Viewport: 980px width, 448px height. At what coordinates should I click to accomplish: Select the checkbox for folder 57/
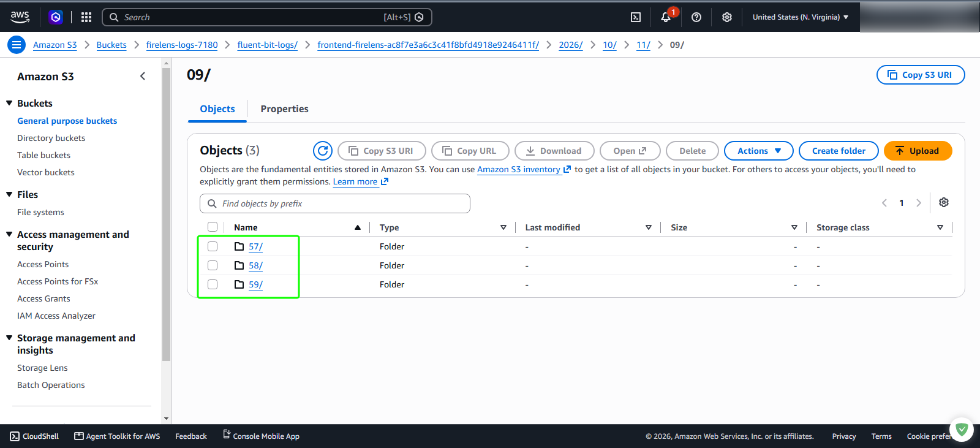213,246
